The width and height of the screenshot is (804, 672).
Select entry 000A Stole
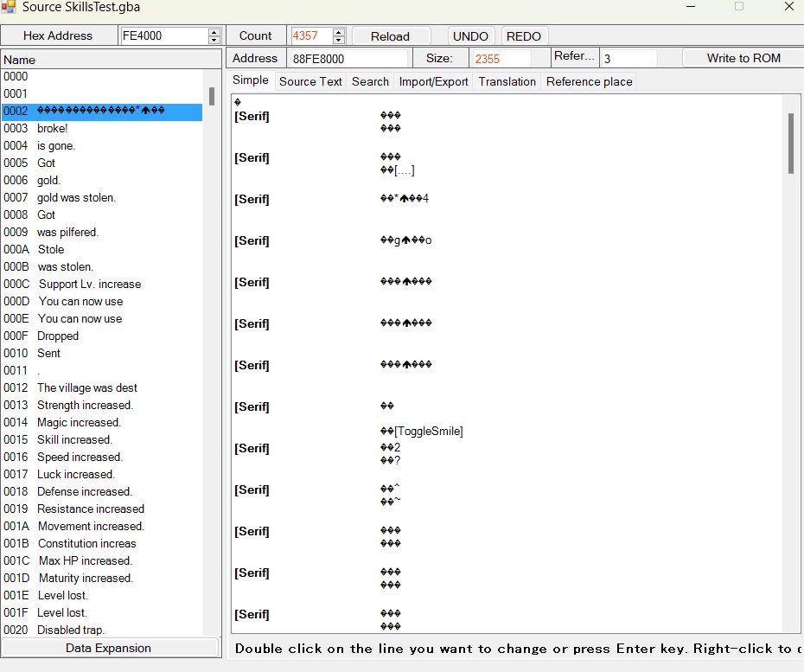[x=102, y=249]
